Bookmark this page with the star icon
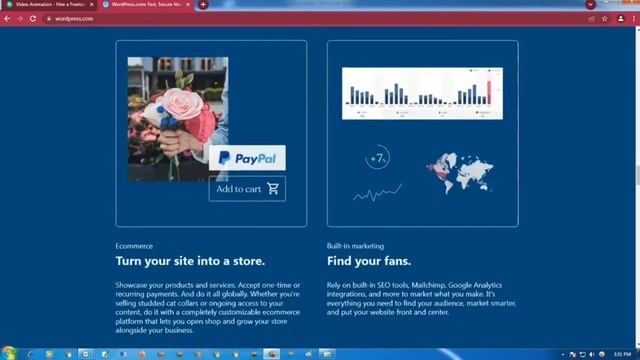Screen dimensions: 640x360 pos(604,19)
